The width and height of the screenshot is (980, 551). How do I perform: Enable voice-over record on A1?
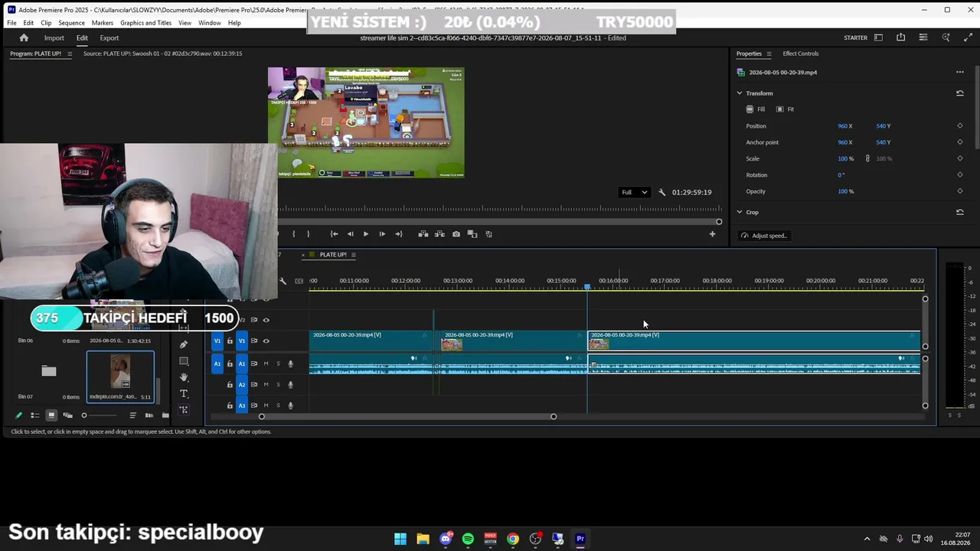coord(290,364)
